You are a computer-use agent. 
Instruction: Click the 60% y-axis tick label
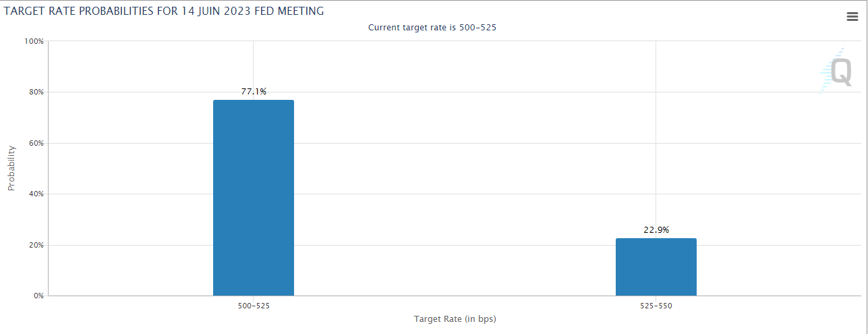36,143
